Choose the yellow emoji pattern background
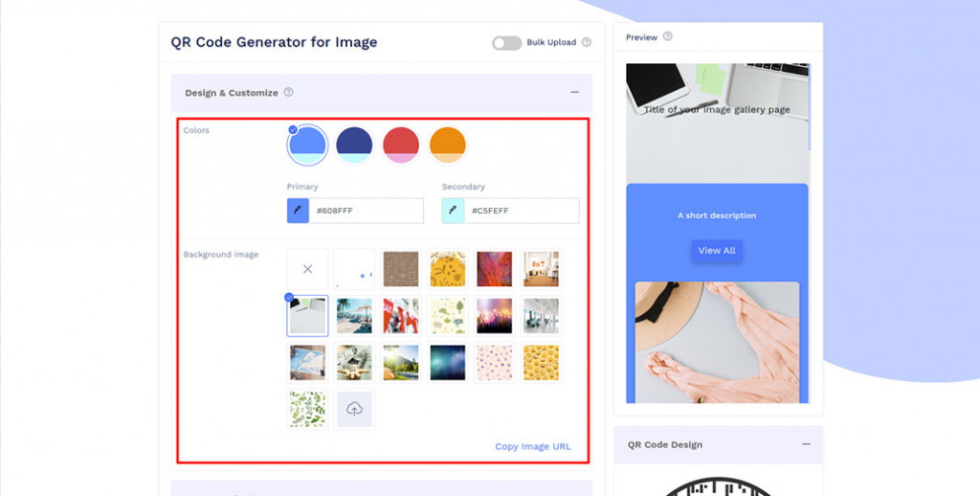Screen dimensions: 980x496 (541, 362)
